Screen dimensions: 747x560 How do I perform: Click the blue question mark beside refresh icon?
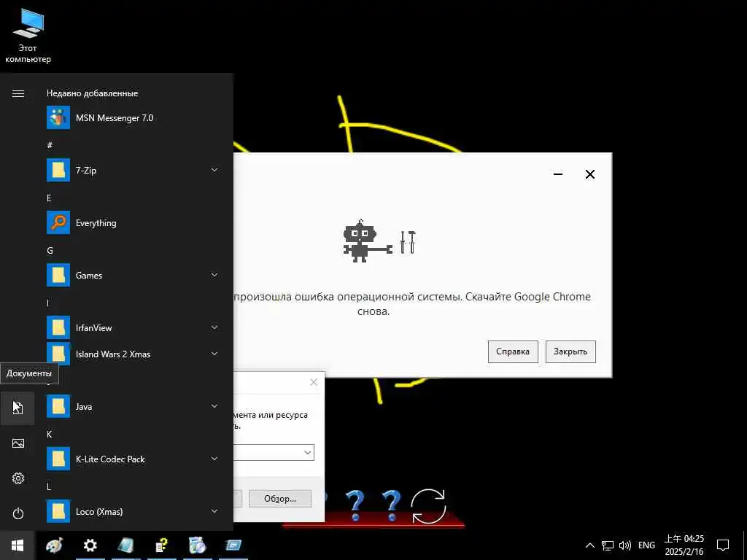click(391, 506)
